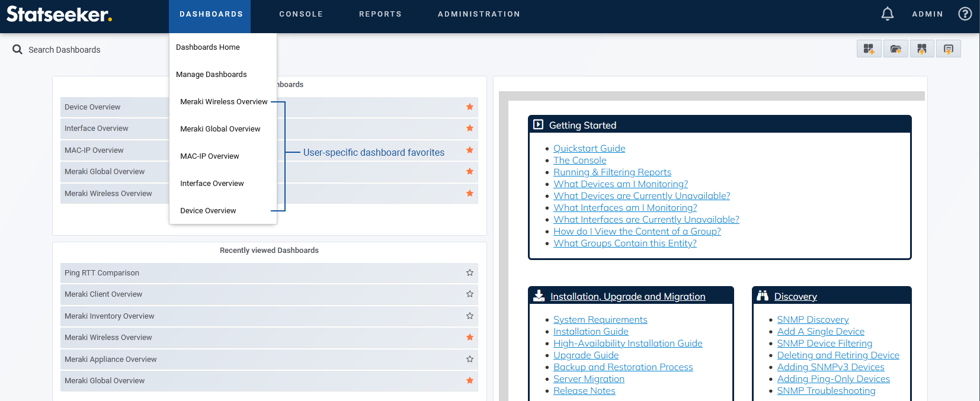
Task: Click the search magnifier icon
Action: (x=18, y=50)
